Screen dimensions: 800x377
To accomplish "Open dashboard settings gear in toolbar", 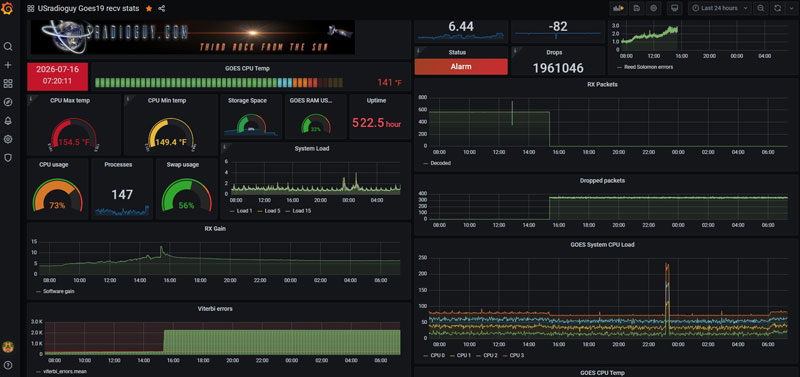I will pos(654,8).
